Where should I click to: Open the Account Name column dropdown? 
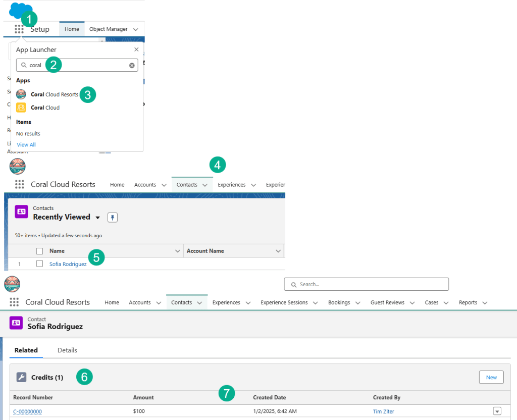(278, 251)
